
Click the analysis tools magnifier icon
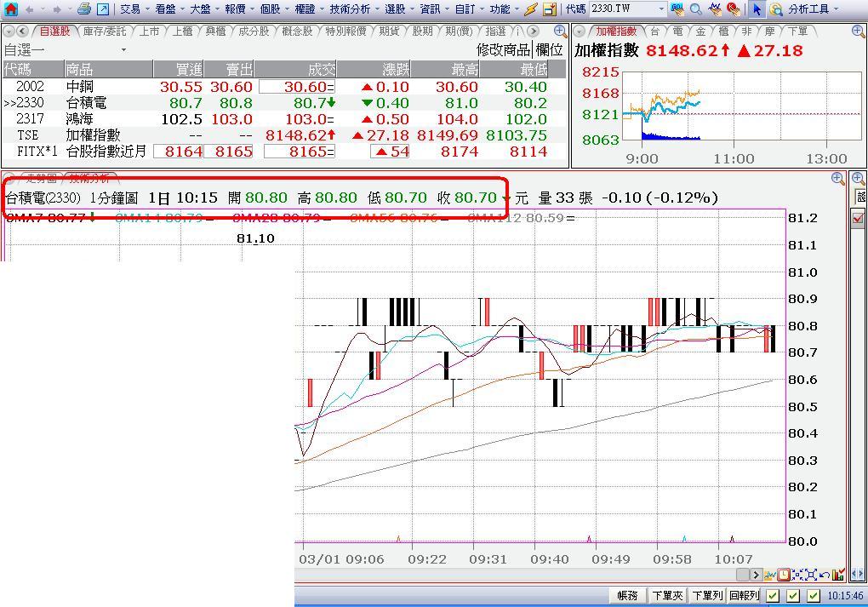pos(776,9)
